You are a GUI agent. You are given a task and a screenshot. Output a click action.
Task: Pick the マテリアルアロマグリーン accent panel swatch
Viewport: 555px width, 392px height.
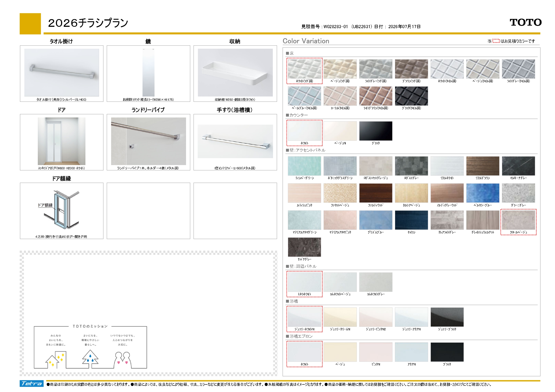(x=304, y=220)
